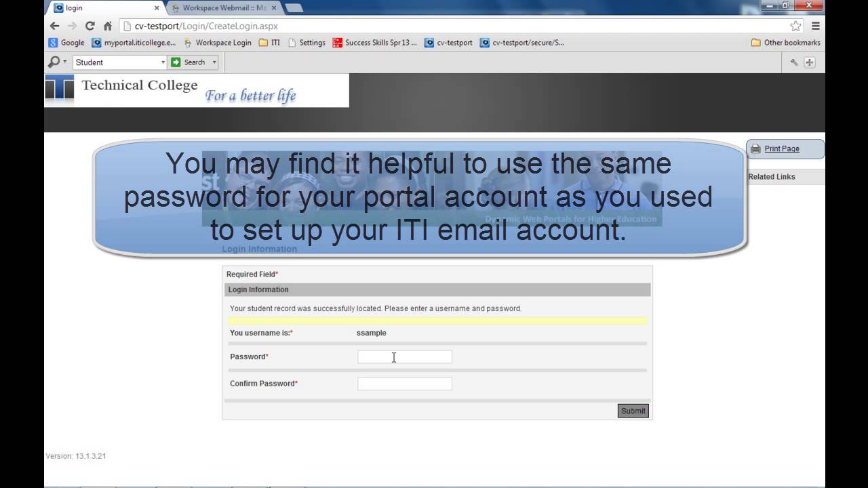Viewport: 868px width, 488px height.
Task: Open the cv-testport/secure/S bookmark
Action: (522, 42)
